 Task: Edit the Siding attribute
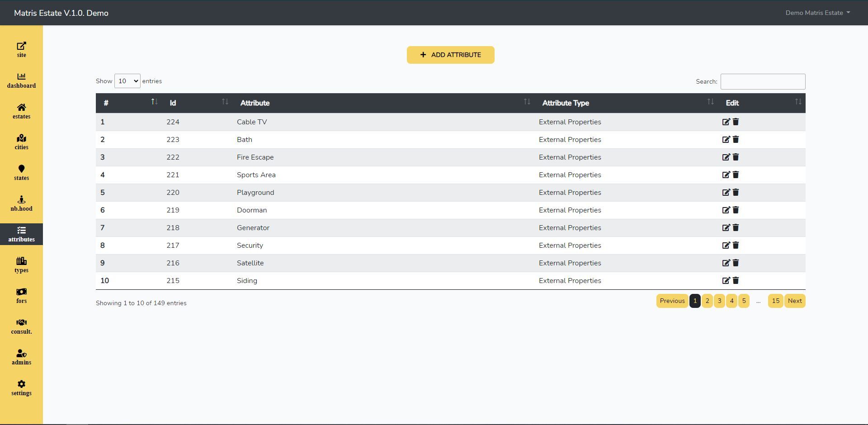point(726,281)
